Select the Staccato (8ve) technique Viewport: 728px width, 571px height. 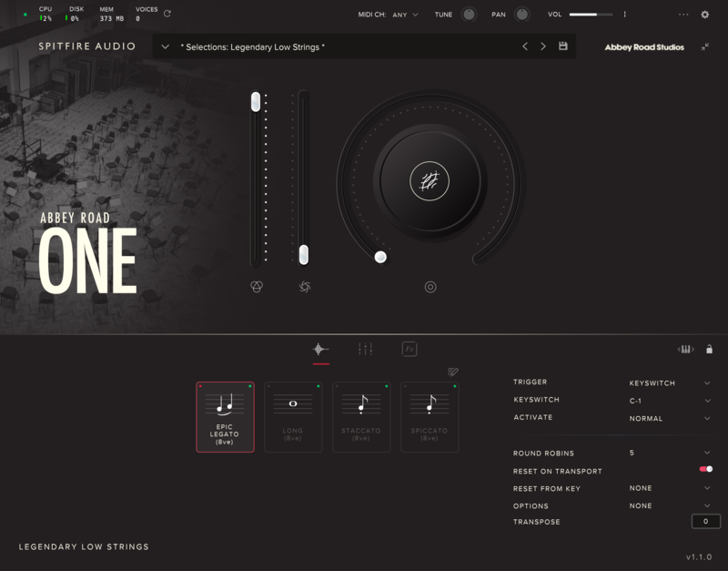361,417
